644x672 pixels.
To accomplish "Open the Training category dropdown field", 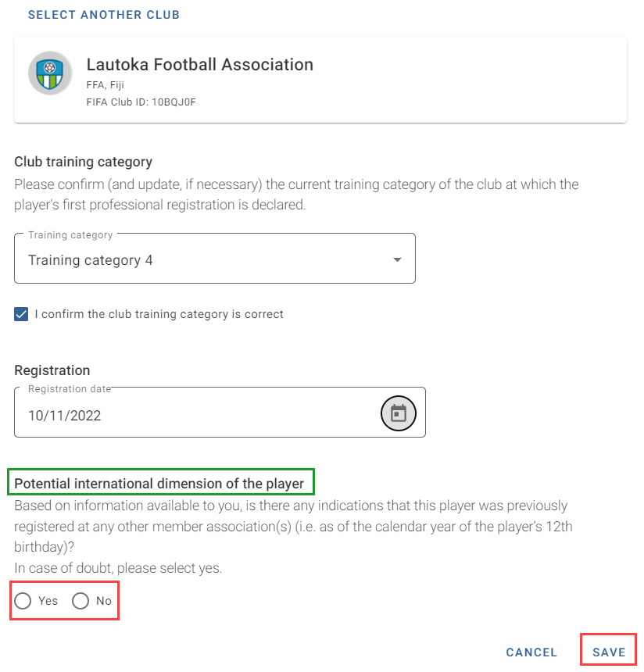I will pos(215,259).
